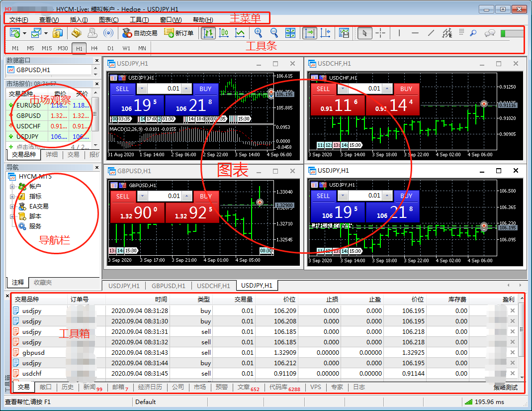Viewport: 532px width, 411px height.
Task: Zoom out on the chart
Action: (274, 33)
